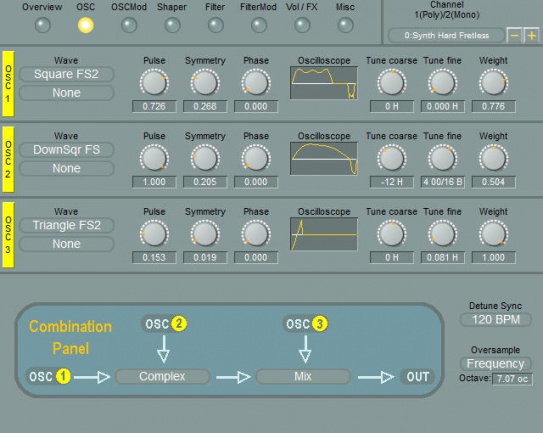This screenshot has width=543, height=433.
Task: Click the OSC 1 oscilloscope display
Action: pyautogui.click(x=324, y=83)
